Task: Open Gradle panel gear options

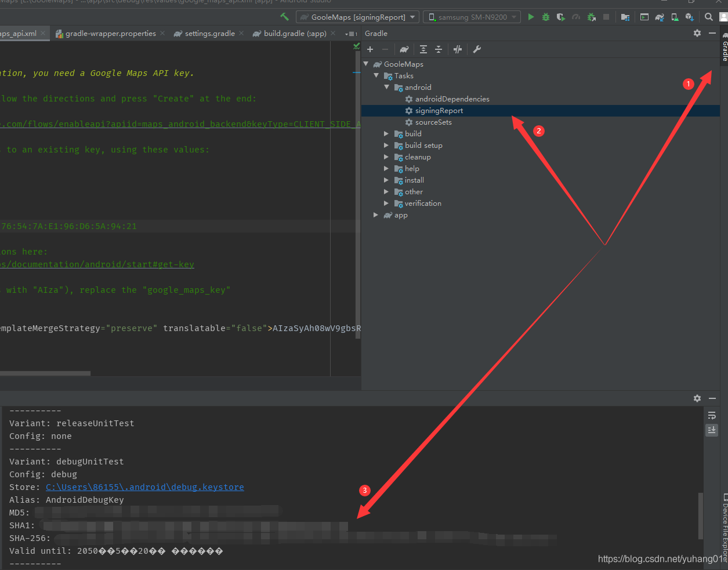Action: pos(697,33)
